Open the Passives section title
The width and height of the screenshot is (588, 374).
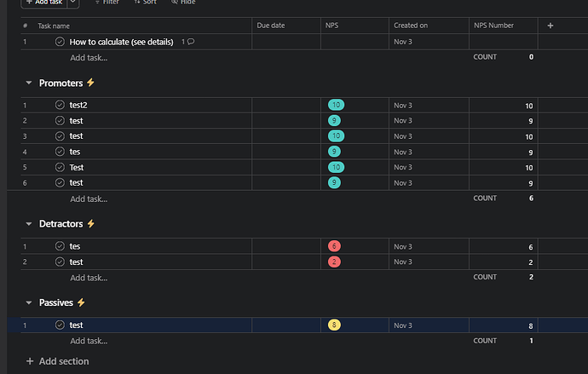click(x=56, y=302)
